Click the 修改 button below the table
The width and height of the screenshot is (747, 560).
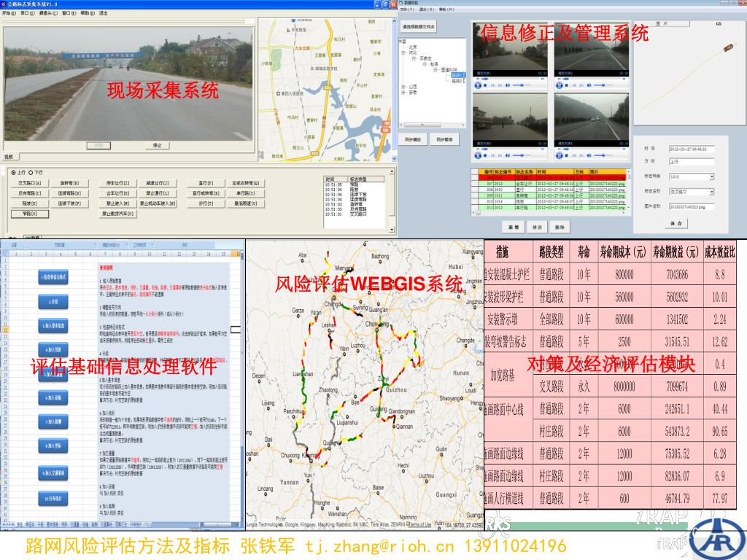pos(537,227)
